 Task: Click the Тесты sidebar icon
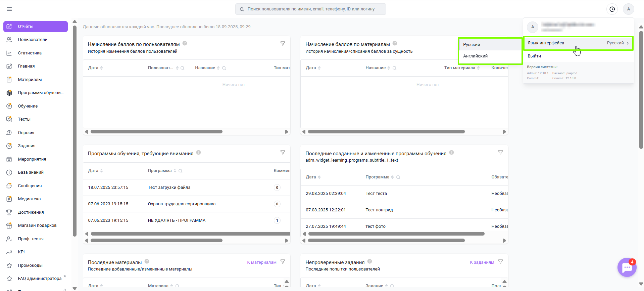9,119
